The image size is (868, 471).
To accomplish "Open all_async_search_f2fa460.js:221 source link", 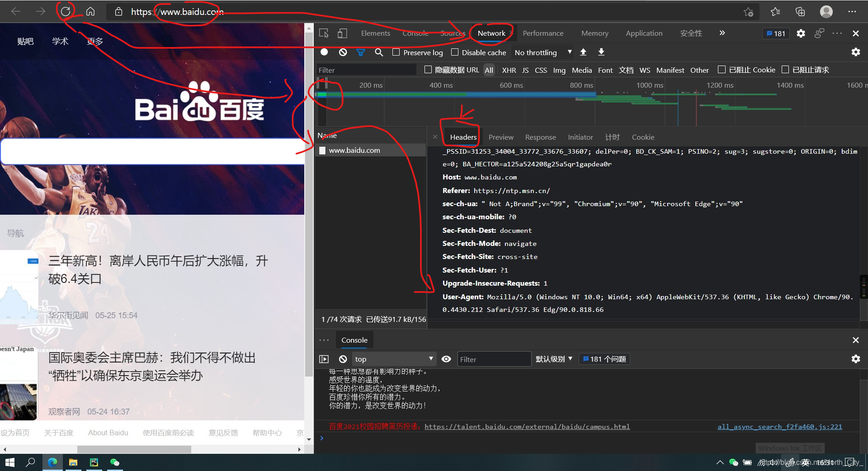I will (x=779, y=426).
